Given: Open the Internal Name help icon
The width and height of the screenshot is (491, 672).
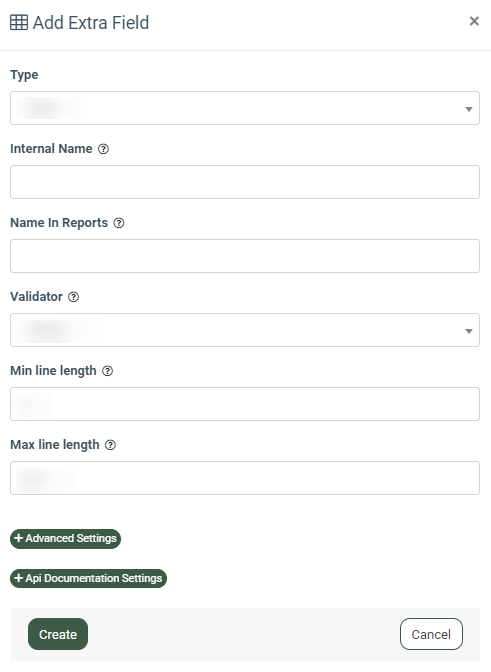Looking at the screenshot, I should point(103,149).
